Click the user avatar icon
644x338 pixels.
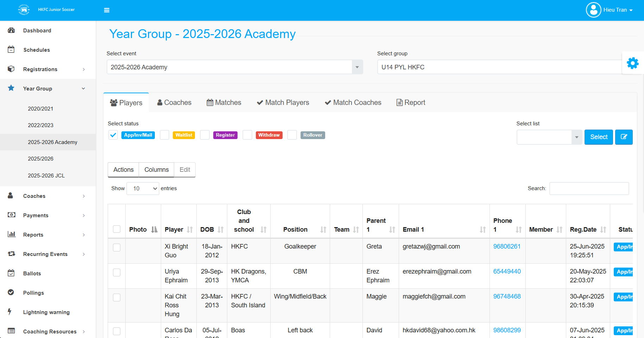(x=593, y=10)
